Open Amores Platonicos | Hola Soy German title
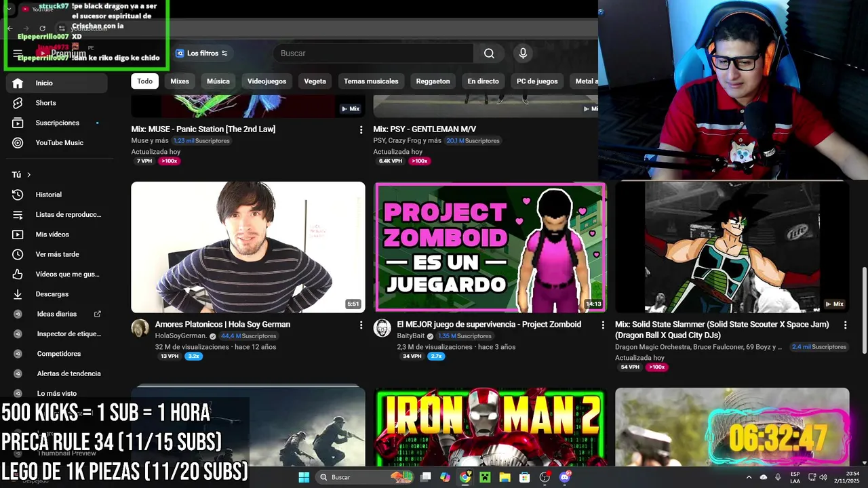The image size is (868, 488). click(x=222, y=325)
